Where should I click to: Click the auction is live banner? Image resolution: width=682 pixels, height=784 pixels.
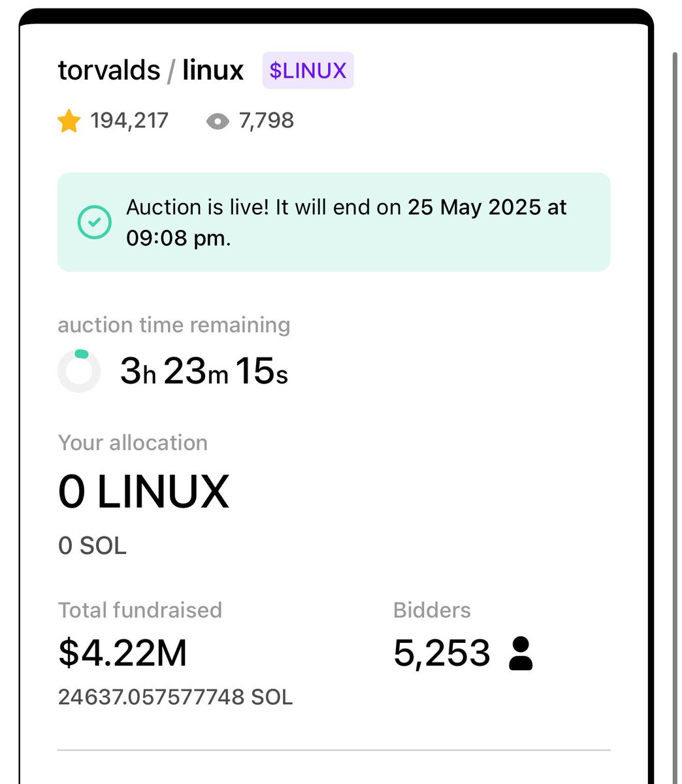tap(334, 222)
